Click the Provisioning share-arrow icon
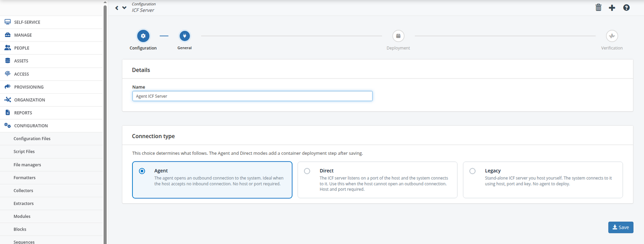This screenshot has height=244, width=644. click(x=7, y=87)
